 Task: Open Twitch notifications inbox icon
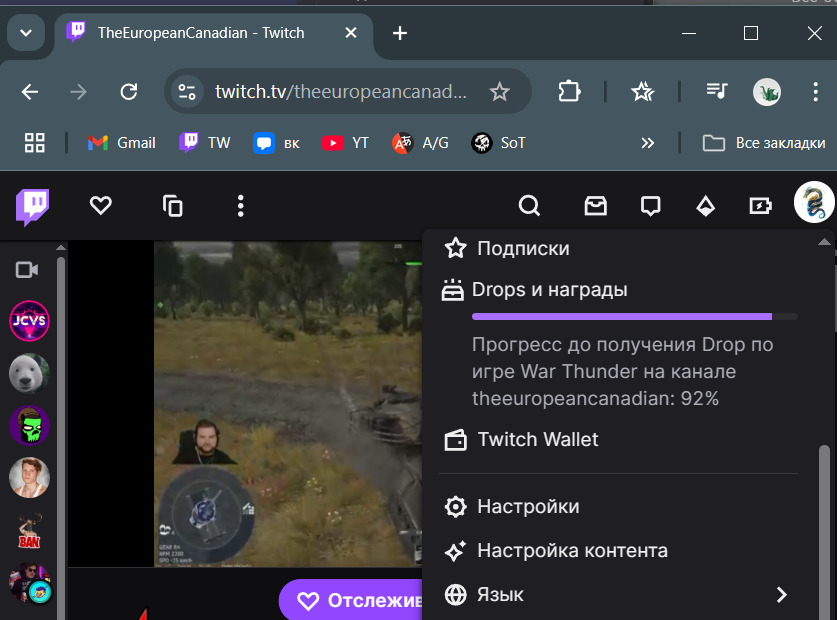tap(595, 206)
